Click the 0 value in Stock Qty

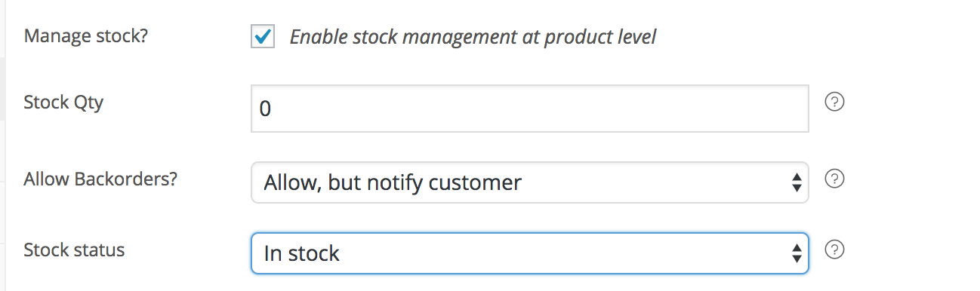265,109
